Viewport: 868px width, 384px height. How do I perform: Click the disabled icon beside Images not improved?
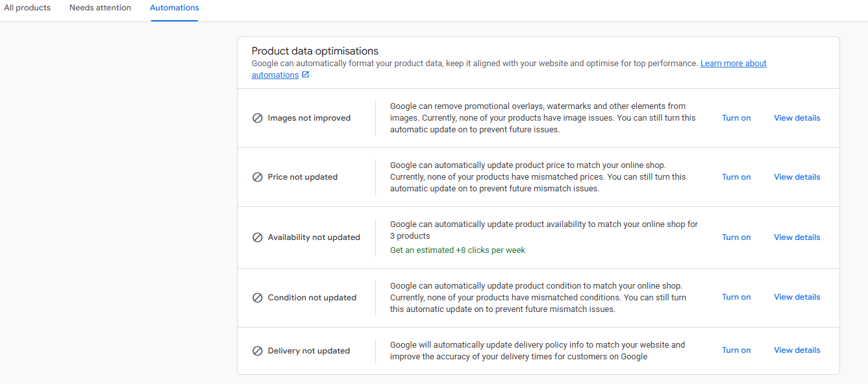pos(258,118)
